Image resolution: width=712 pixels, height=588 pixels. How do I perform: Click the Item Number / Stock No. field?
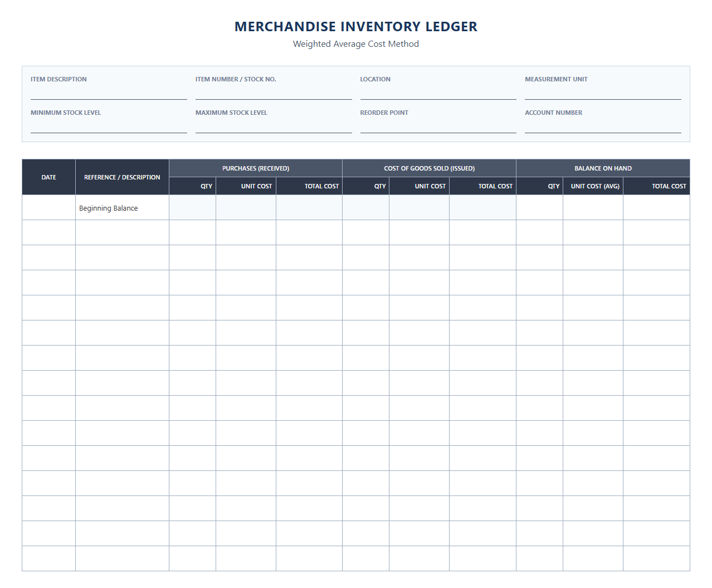coord(274,93)
